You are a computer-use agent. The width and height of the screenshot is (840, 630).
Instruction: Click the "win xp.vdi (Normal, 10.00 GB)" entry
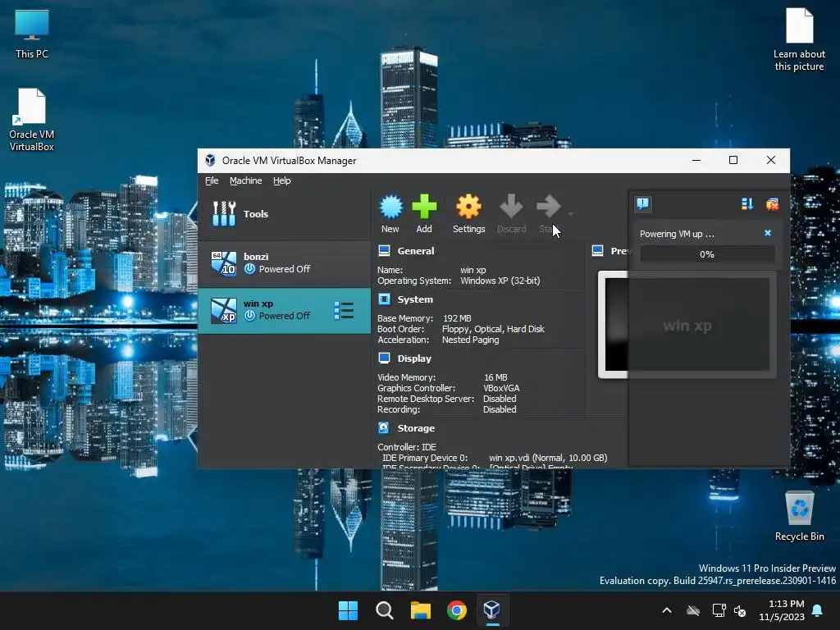click(548, 458)
